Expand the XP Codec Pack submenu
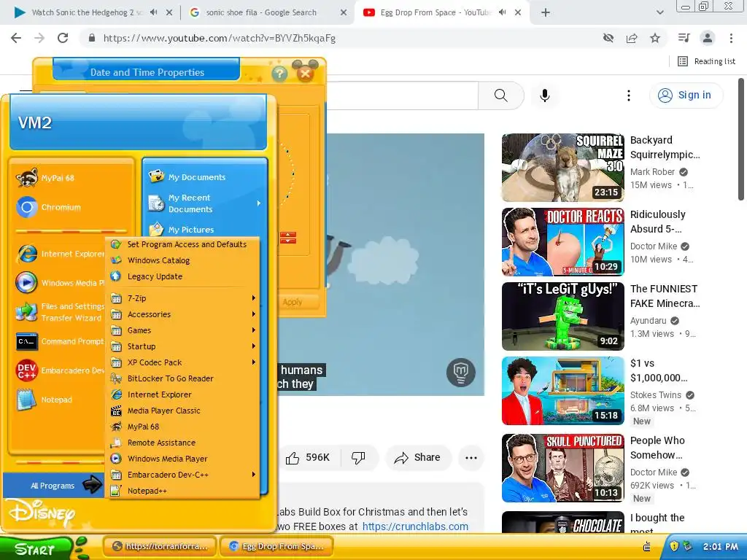The height and width of the screenshot is (560, 747). [x=183, y=362]
